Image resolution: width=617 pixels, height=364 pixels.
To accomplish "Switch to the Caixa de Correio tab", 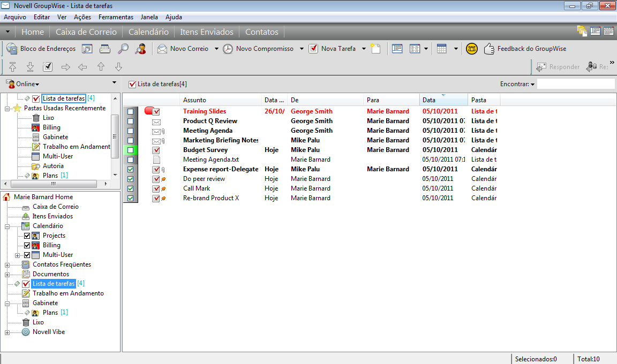I will 86,32.
